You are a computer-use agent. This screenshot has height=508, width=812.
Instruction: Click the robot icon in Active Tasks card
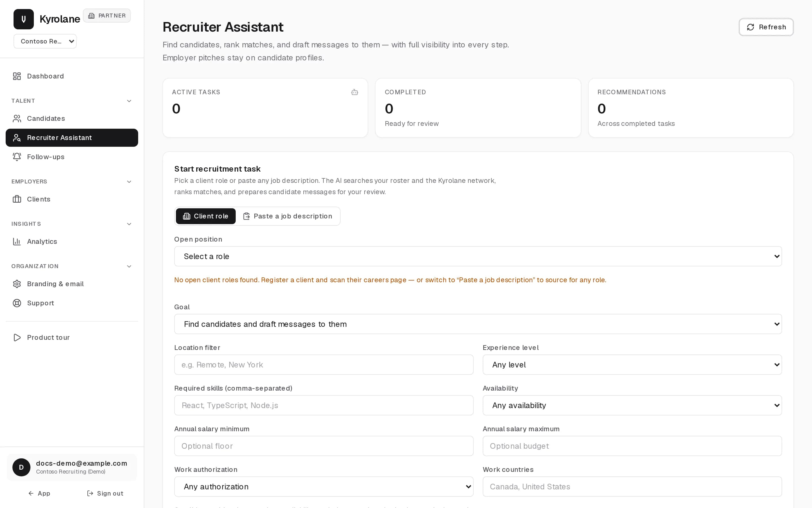(354, 92)
